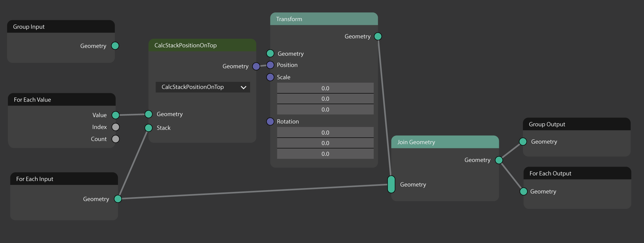Click the Geometry input socket of For Each Output
Screen dimensions: 644x243
point(523,191)
